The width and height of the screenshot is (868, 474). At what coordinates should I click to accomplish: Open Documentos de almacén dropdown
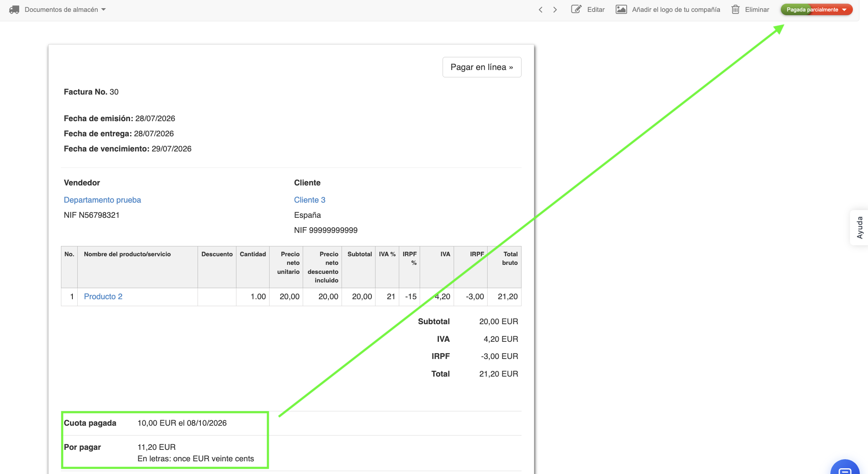65,9
